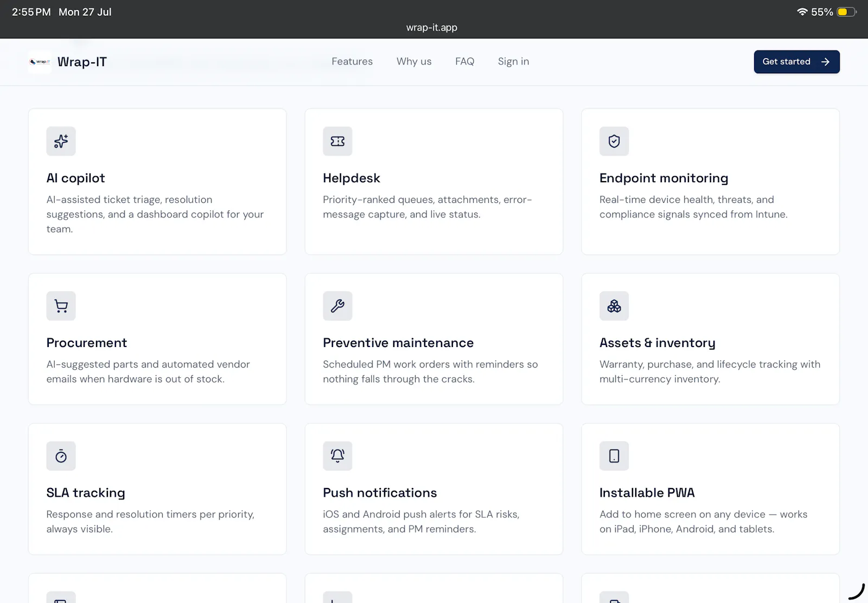Click the AI copilot sparkles icon
Image resolution: width=868 pixels, height=603 pixels.
tap(61, 141)
